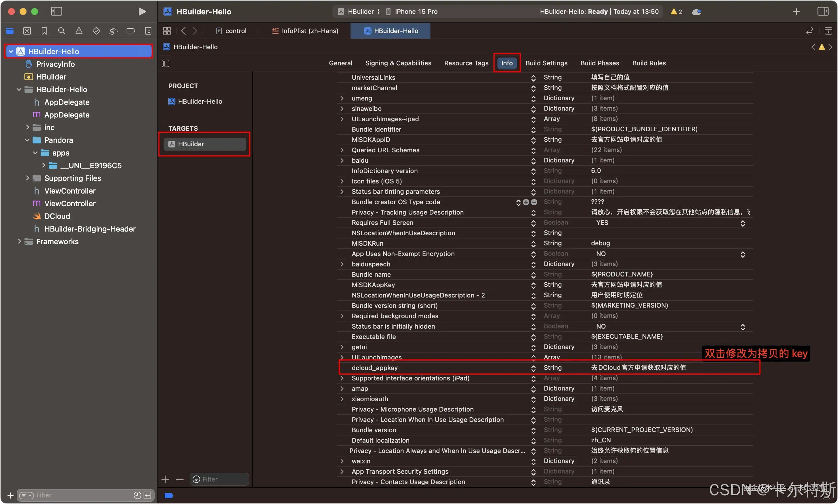Image resolution: width=838 pixels, height=504 pixels.
Task: Open the Find navigator magnifier icon
Action: [61, 31]
